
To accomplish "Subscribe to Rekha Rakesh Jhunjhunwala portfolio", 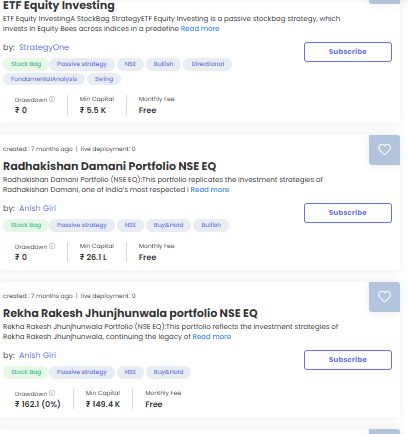I will tap(348, 360).
